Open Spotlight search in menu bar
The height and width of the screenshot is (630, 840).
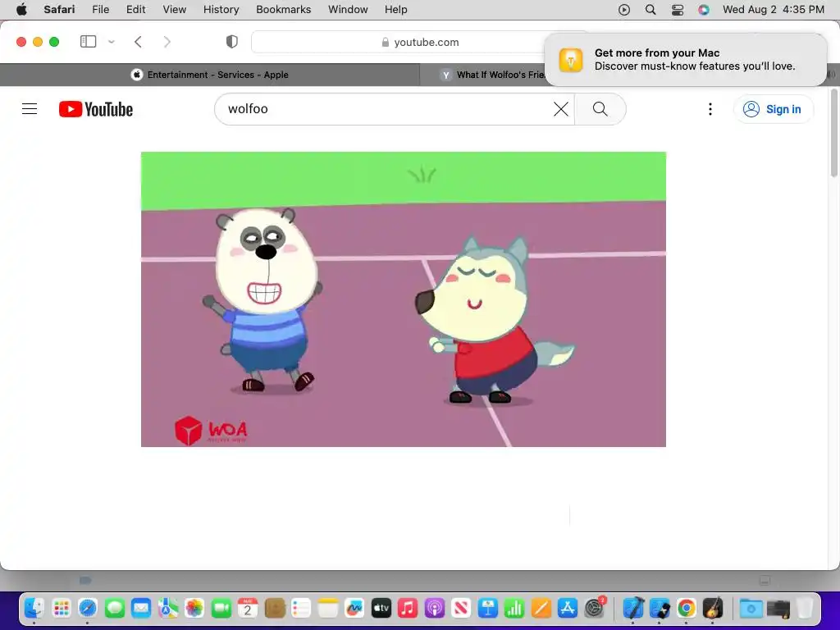coord(651,10)
